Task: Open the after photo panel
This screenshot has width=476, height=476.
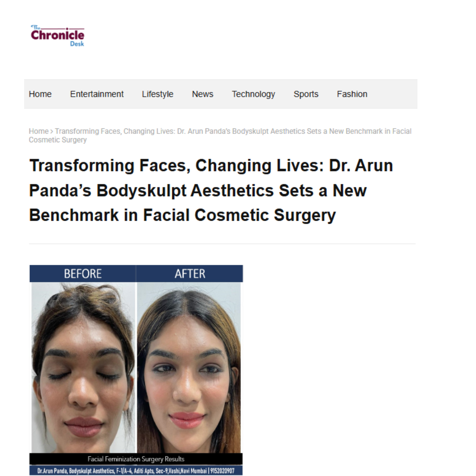Action: click(189, 367)
